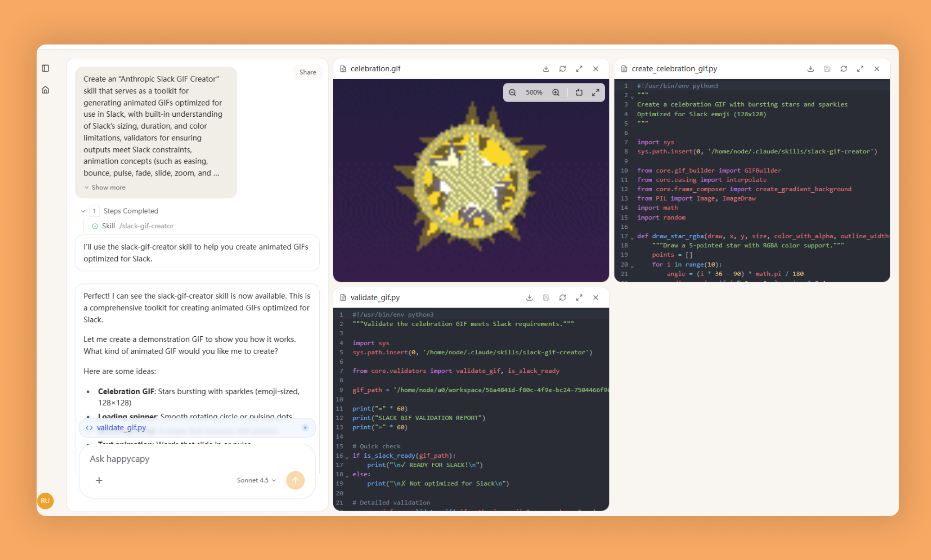Fold code at line 17 def

coord(632,238)
